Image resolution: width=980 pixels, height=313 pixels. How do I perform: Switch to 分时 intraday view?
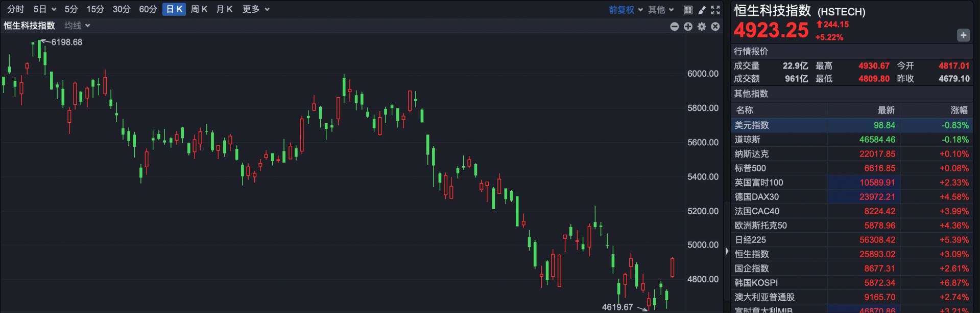[x=15, y=9]
